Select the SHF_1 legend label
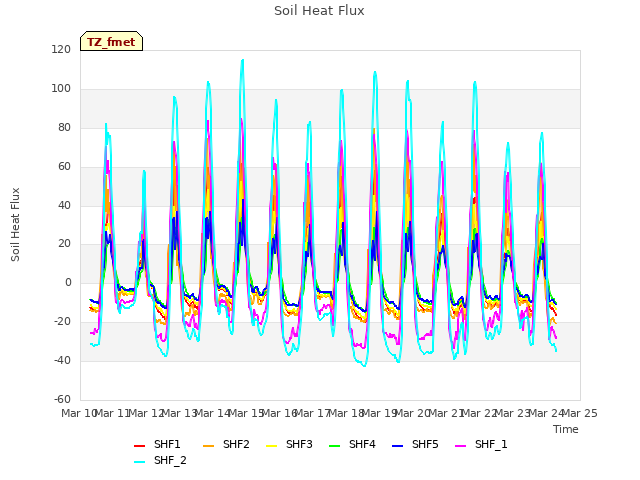 coord(491,444)
